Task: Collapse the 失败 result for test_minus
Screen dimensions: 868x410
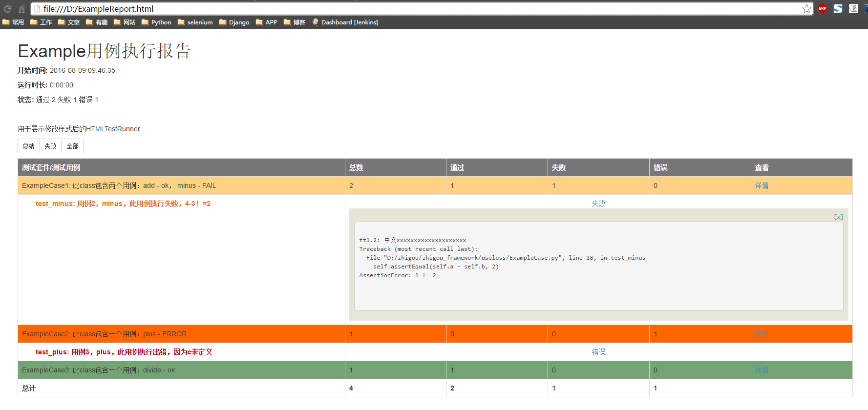Action: pos(598,204)
